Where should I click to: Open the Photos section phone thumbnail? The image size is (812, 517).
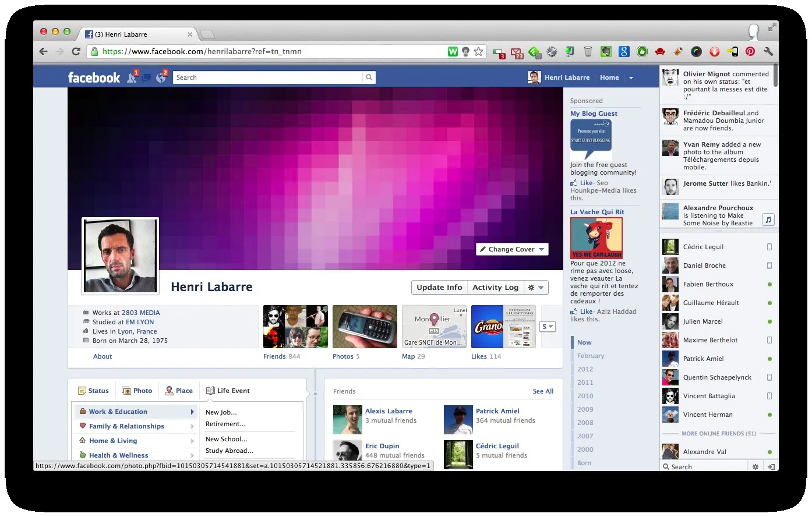(365, 326)
